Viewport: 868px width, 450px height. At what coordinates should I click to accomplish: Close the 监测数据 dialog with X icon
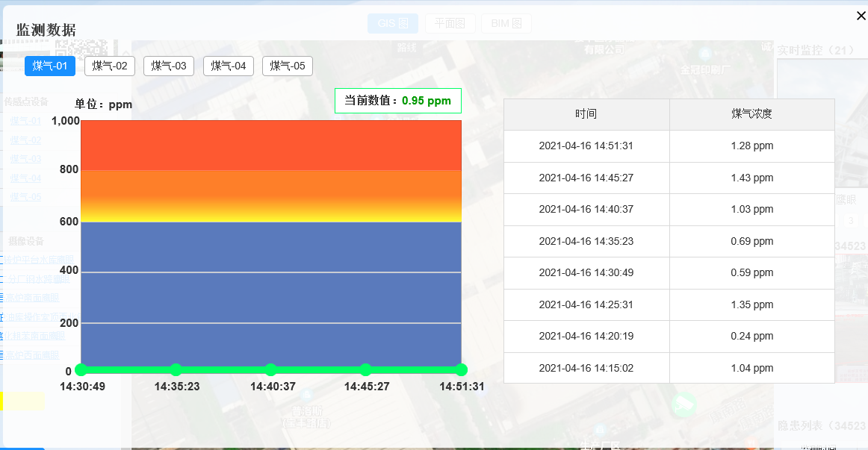(861, 16)
